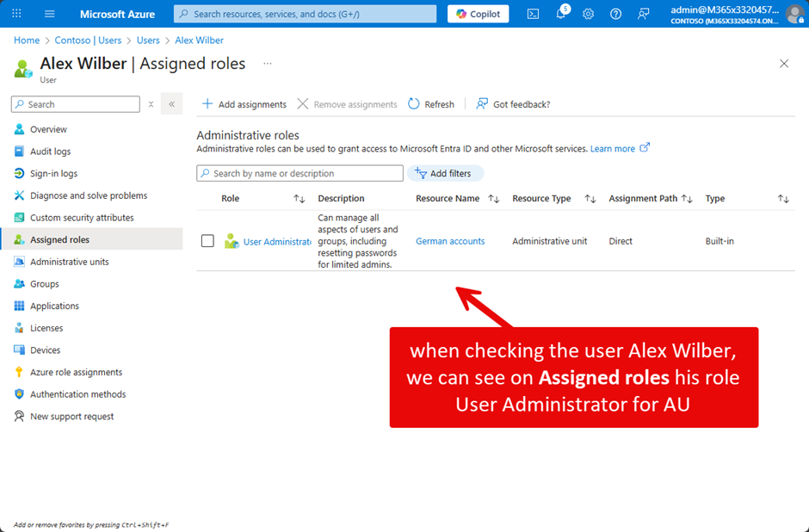Open the Alex Wilber breadcrumb
809x532 pixels.
(x=199, y=40)
